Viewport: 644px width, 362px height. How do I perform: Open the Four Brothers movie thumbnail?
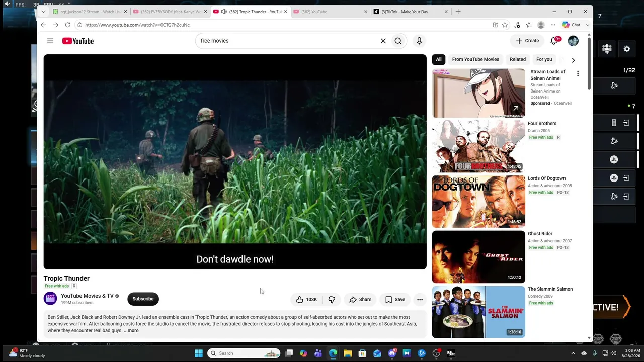(478, 146)
